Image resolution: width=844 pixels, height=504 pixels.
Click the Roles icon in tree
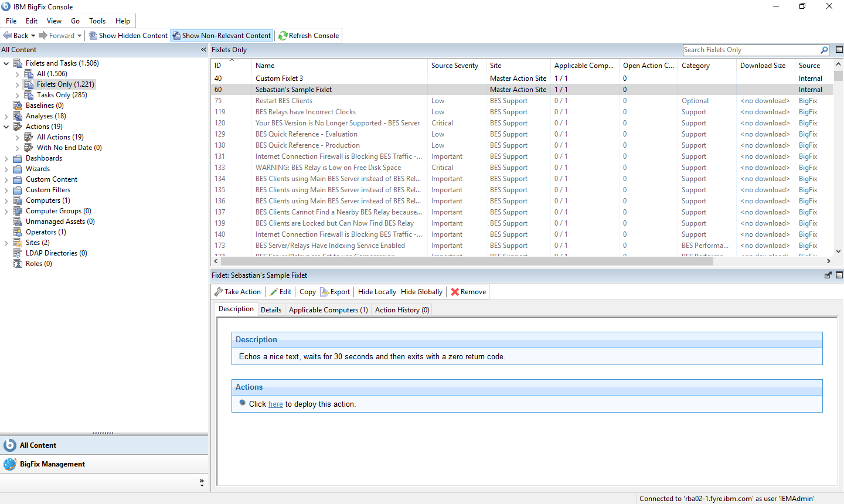tap(18, 264)
